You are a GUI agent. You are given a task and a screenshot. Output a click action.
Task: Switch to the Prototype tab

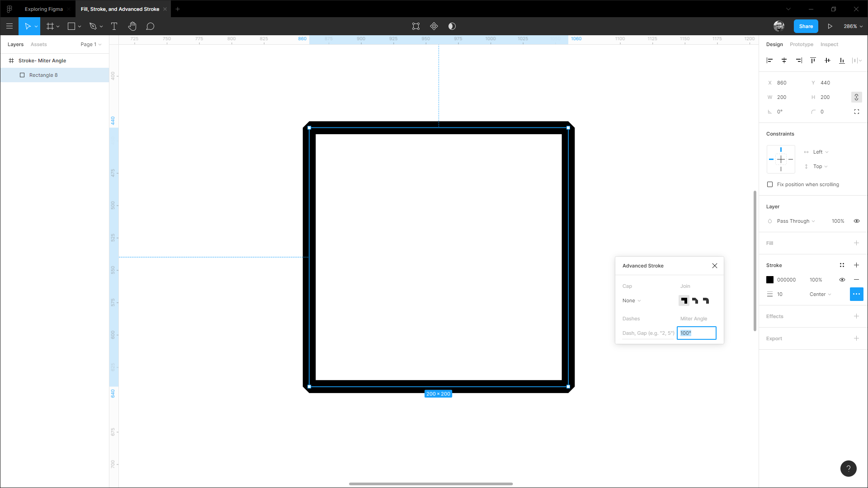(x=801, y=44)
